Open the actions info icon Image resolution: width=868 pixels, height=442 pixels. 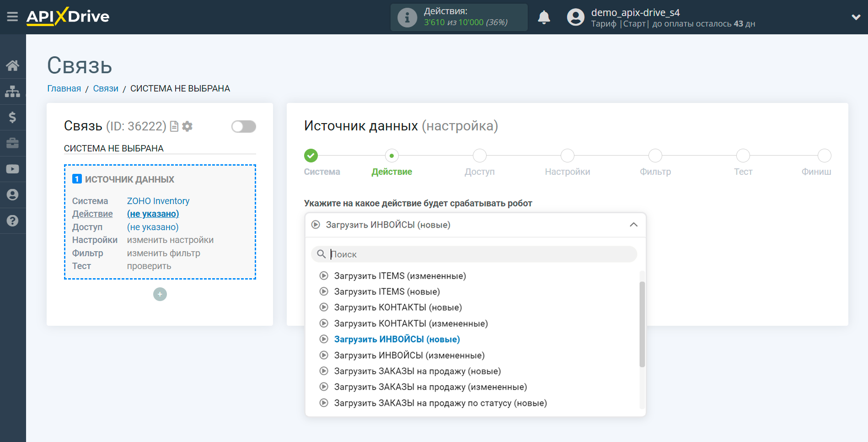[x=407, y=17]
